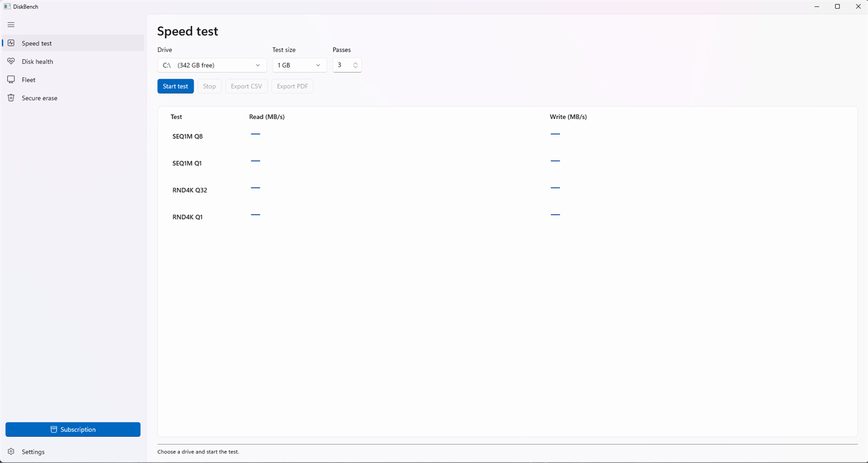Image resolution: width=868 pixels, height=463 pixels.
Task: Select the SEQ1M Q1 test row label
Action: point(187,163)
